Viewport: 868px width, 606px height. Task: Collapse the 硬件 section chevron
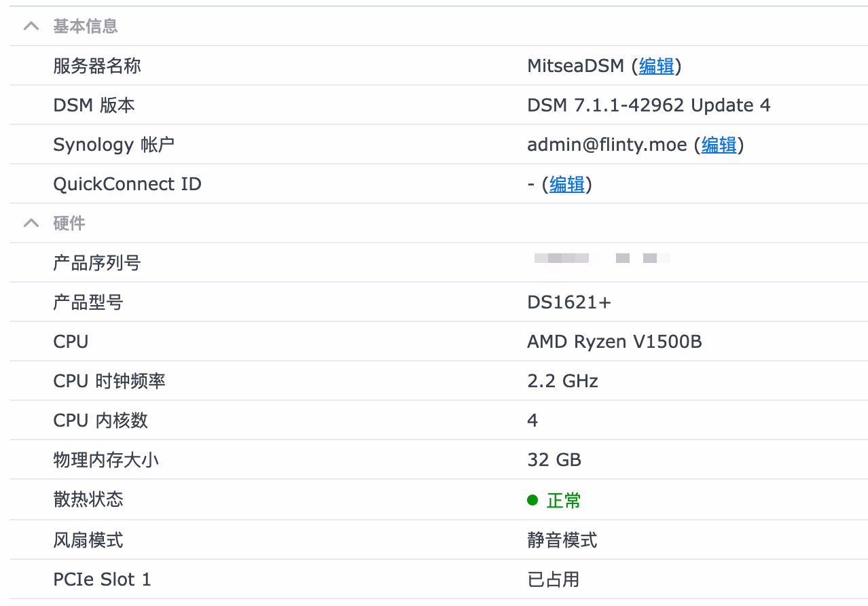click(31, 223)
